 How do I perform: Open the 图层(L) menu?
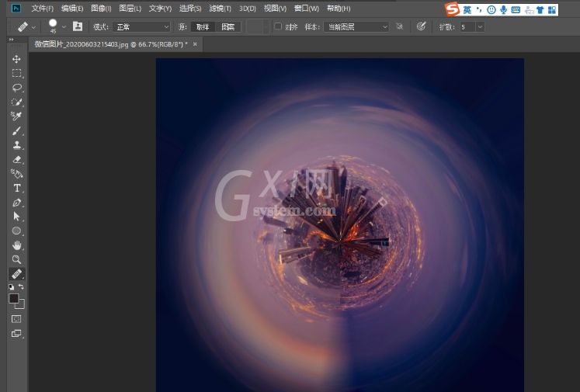(130, 8)
